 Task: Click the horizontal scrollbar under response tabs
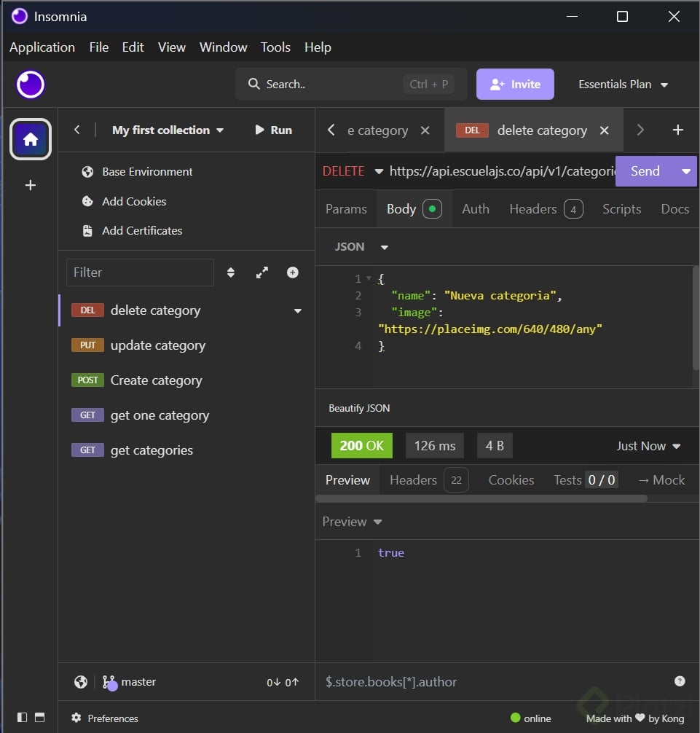pos(481,499)
